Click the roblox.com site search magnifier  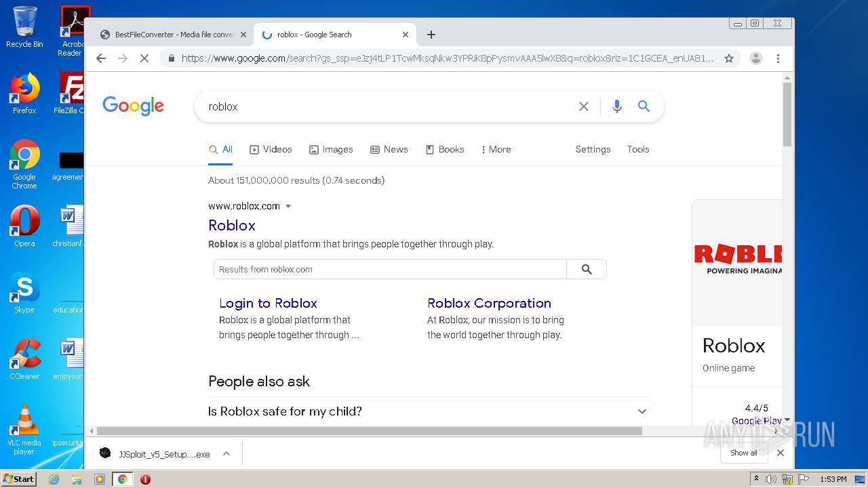587,269
